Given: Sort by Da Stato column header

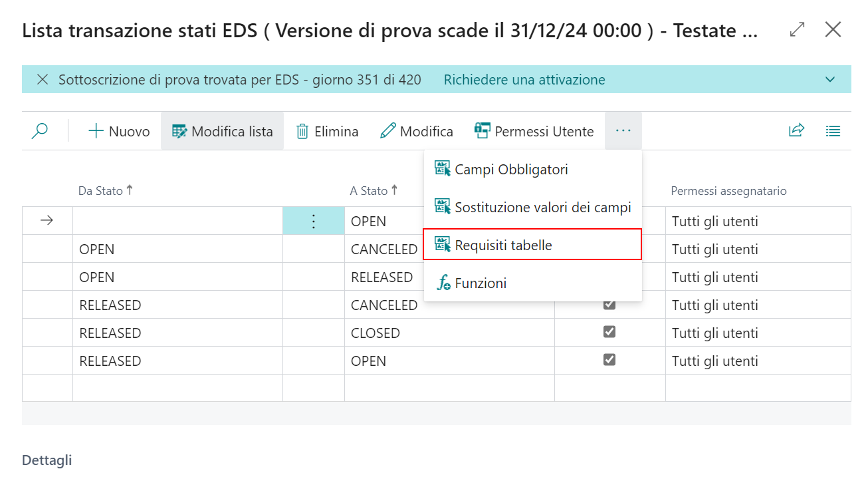Looking at the screenshot, I should point(106,191).
